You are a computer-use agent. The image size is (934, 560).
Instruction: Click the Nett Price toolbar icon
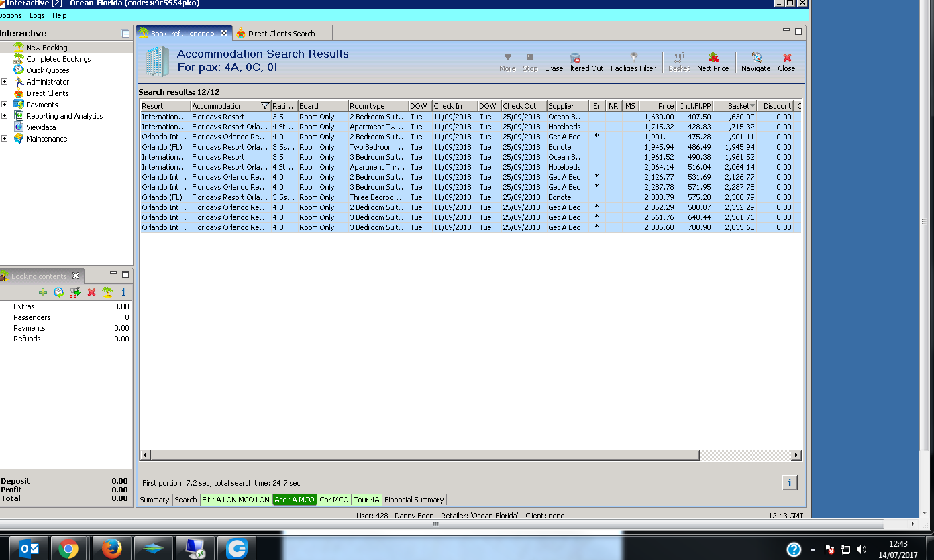click(x=713, y=62)
